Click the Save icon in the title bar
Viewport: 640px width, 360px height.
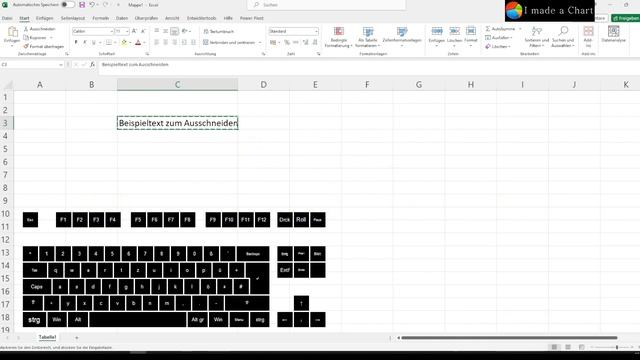(82, 5)
